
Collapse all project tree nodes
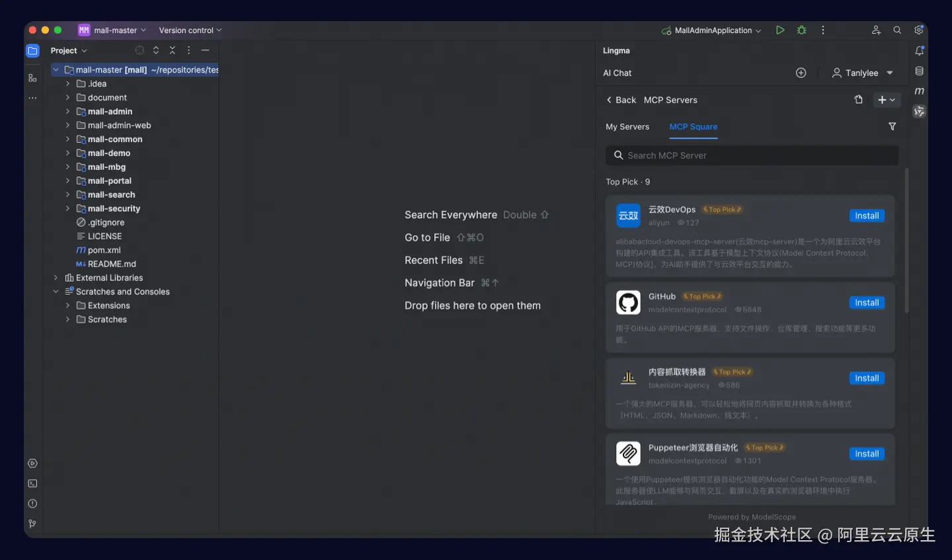pyautogui.click(x=173, y=50)
